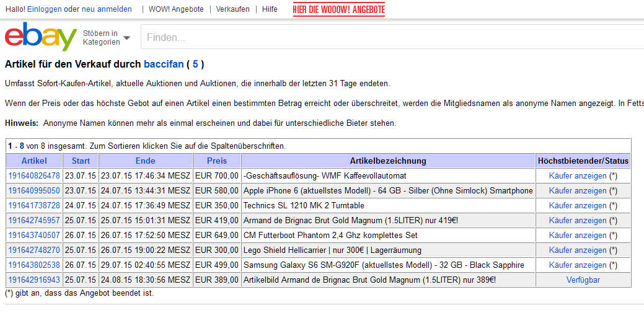644x323 pixels.
Task: Open the Verkaufen menu item
Action: point(232,9)
